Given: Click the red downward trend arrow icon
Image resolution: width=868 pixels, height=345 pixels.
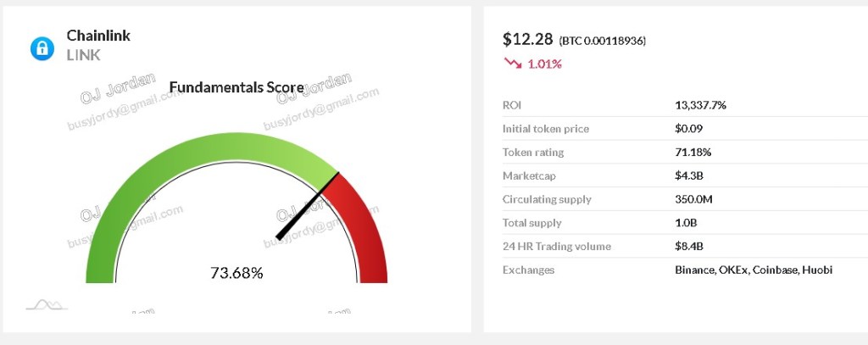Looking at the screenshot, I should pos(512,63).
